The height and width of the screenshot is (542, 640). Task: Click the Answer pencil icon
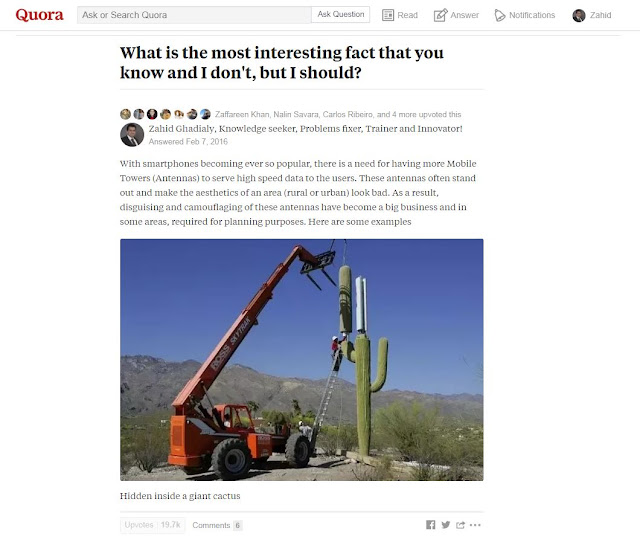point(440,15)
